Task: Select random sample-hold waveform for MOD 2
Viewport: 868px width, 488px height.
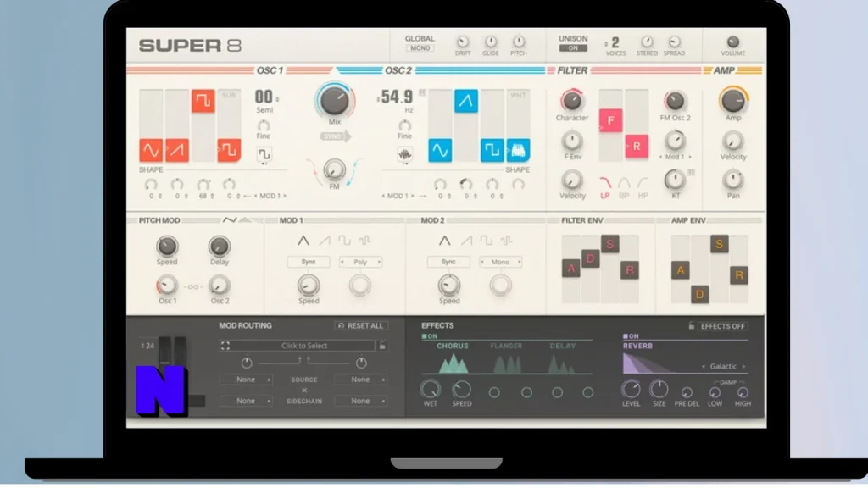Action: 507,241
